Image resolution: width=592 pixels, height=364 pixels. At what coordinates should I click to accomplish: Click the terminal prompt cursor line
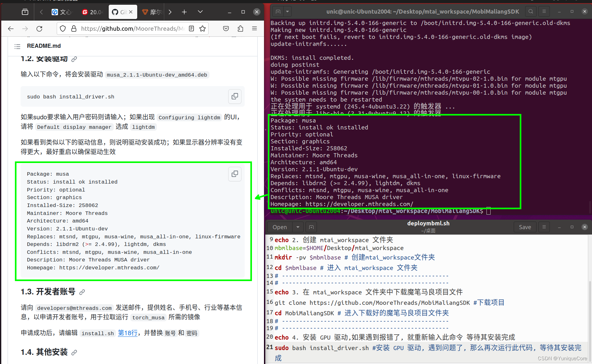pos(380,211)
